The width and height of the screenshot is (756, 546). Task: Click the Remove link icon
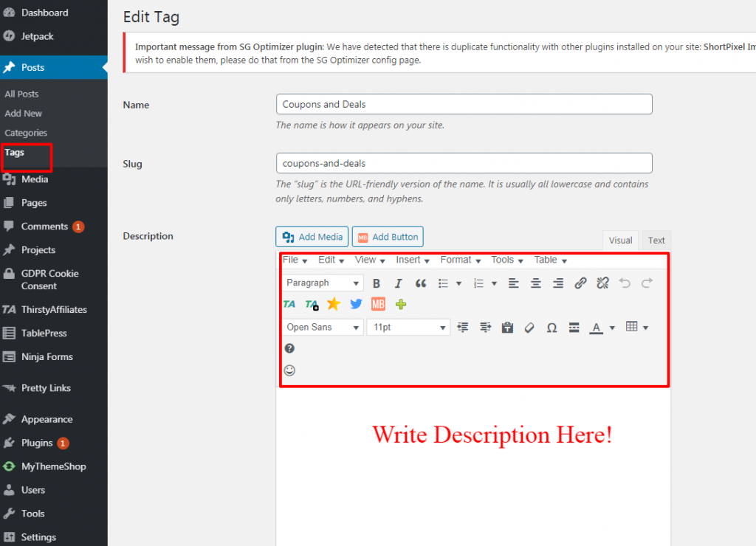[x=602, y=283]
